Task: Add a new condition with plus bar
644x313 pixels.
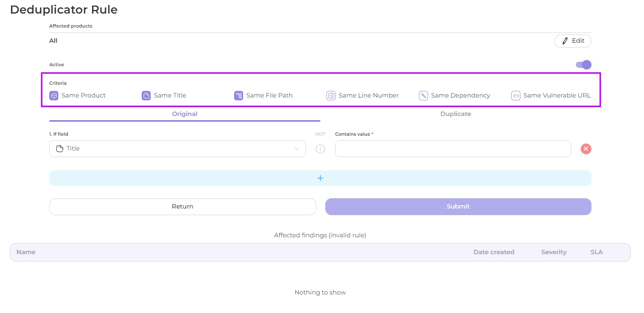Action: pos(320,178)
